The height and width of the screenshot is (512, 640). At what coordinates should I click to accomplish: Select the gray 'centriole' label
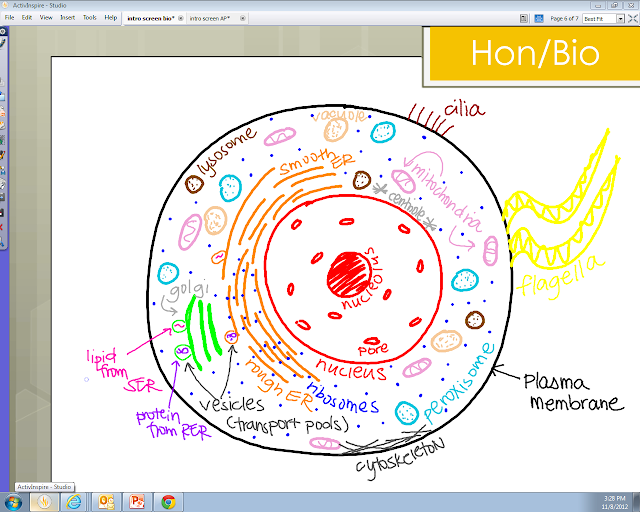[x=406, y=207]
